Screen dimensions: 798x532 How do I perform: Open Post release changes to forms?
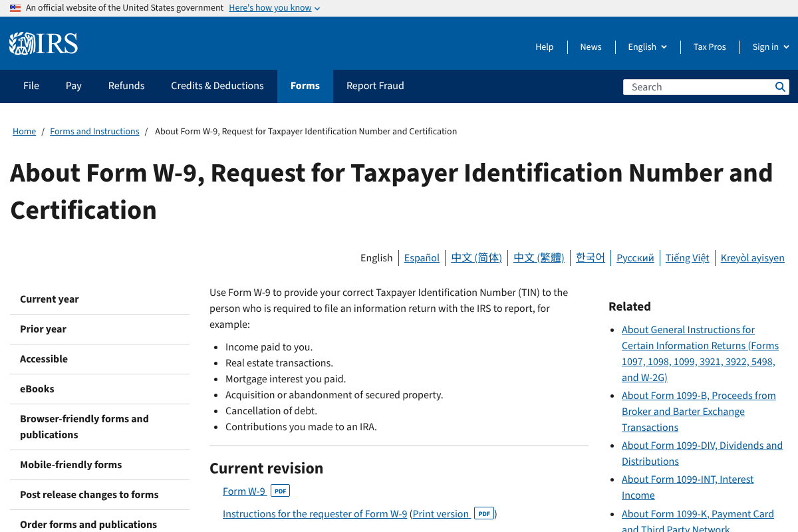(x=100, y=495)
